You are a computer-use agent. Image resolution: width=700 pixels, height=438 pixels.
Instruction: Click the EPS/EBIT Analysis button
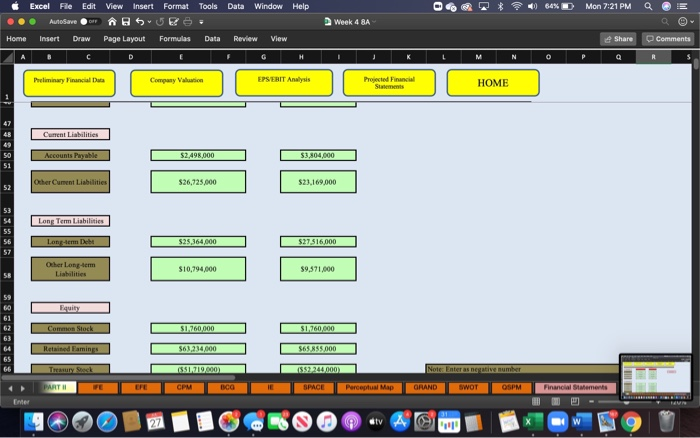click(284, 82)
